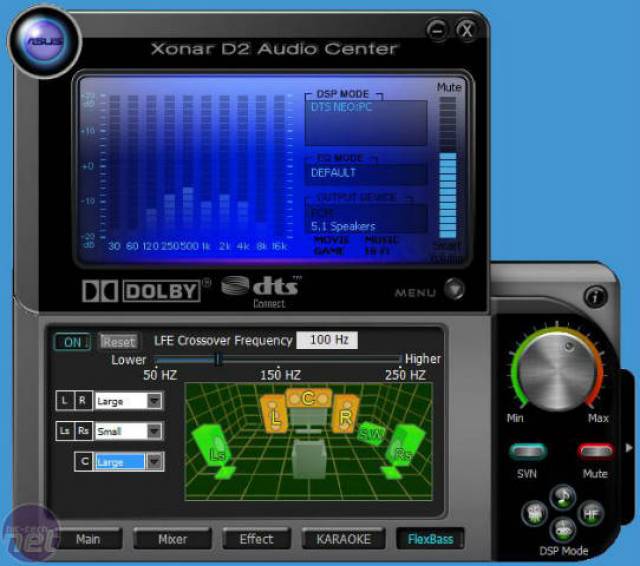Image resolution: width=640 pixels, height=566 pixels.
Task: Open the MENU arrow button
Action: pos(454,290)
